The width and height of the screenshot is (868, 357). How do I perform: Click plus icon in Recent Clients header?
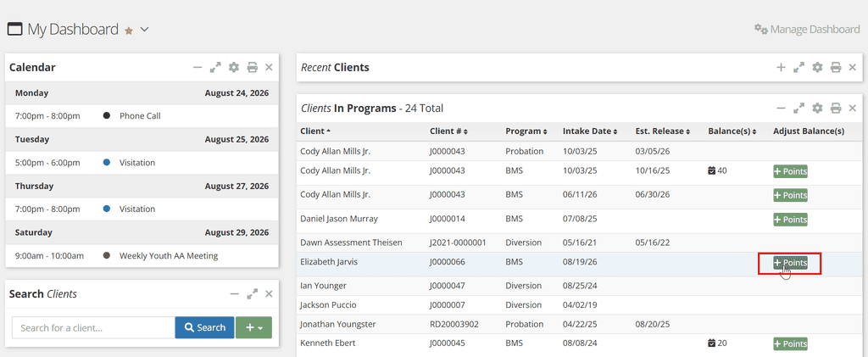[781, 68]
